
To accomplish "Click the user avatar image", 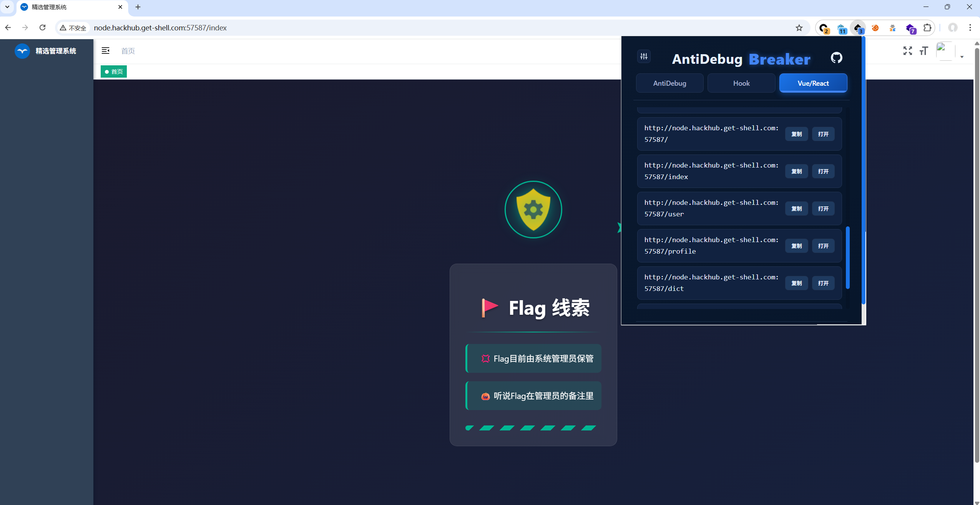I will [945, 51].
